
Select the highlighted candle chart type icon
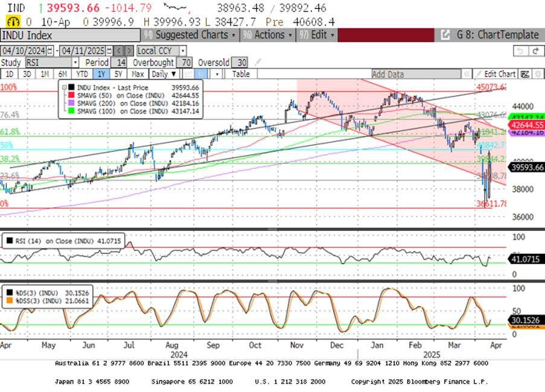click(201, 74)
